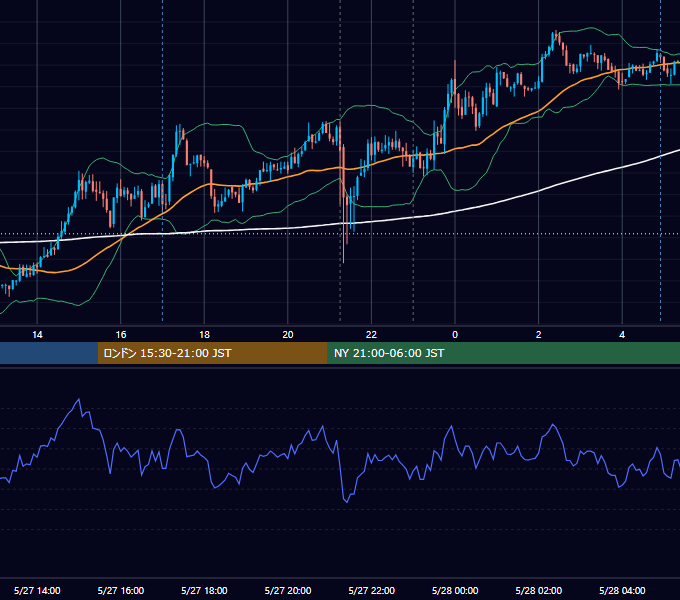This screenshot has height=600, width=680.
Task: Select the 20 hour axis label
Action: point(288,335)
